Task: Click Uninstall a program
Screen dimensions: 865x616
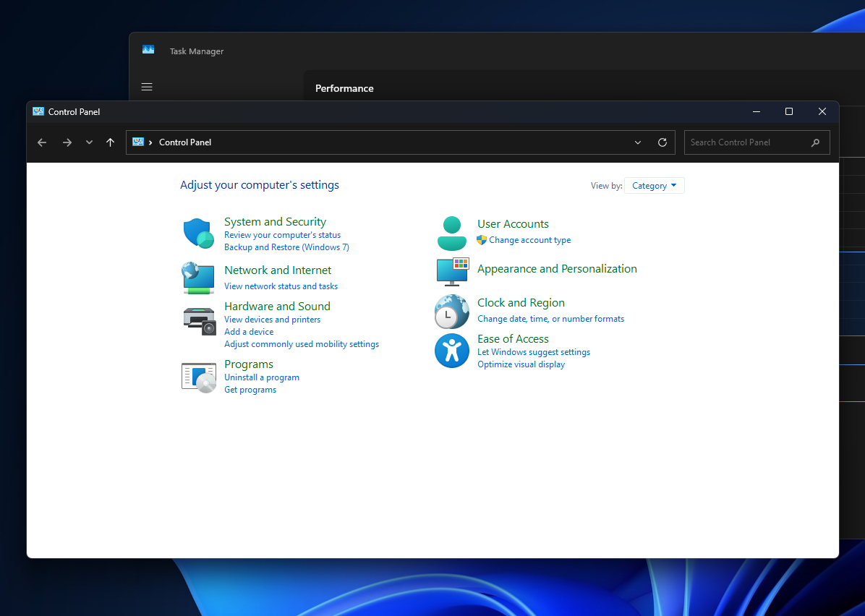Action: click(x=262, y=377)
